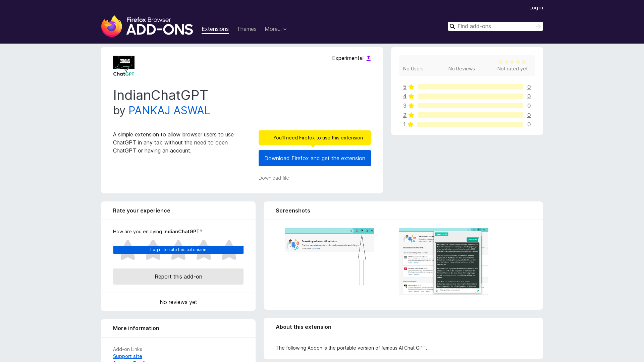
Task: Click the IndianChatGPT title heading
Action: (x=160, y=95)
